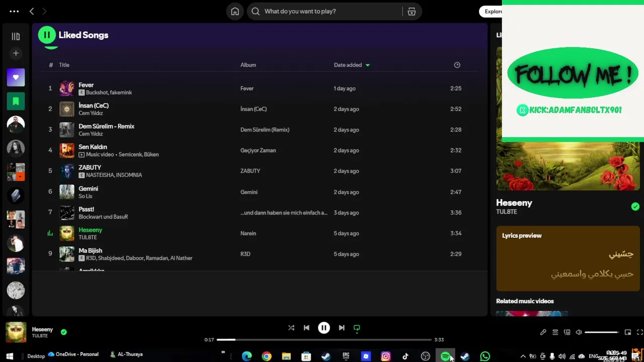
Task: Open OneDrive - Personal toolbar item
Action: [73, 354]
